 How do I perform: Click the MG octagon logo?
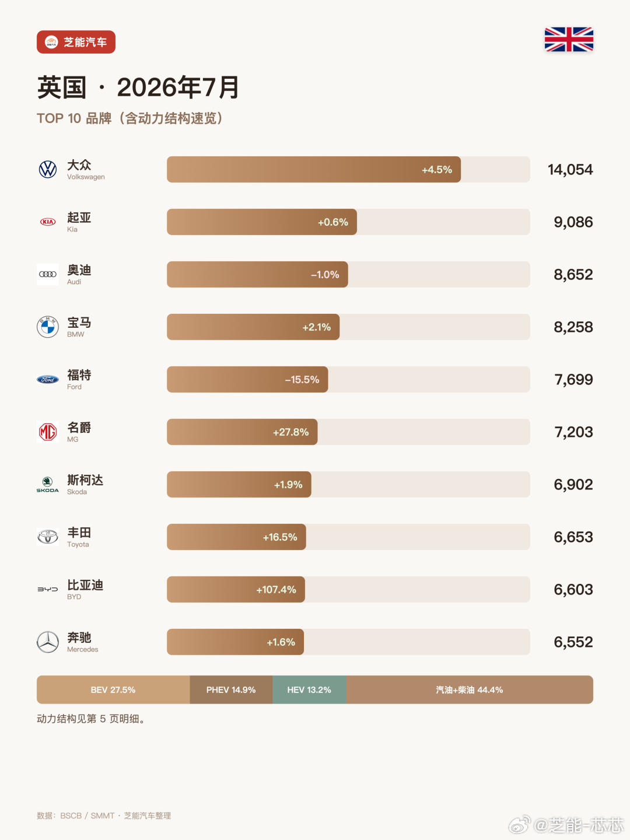pyautogui.click(x=48, y=432)
